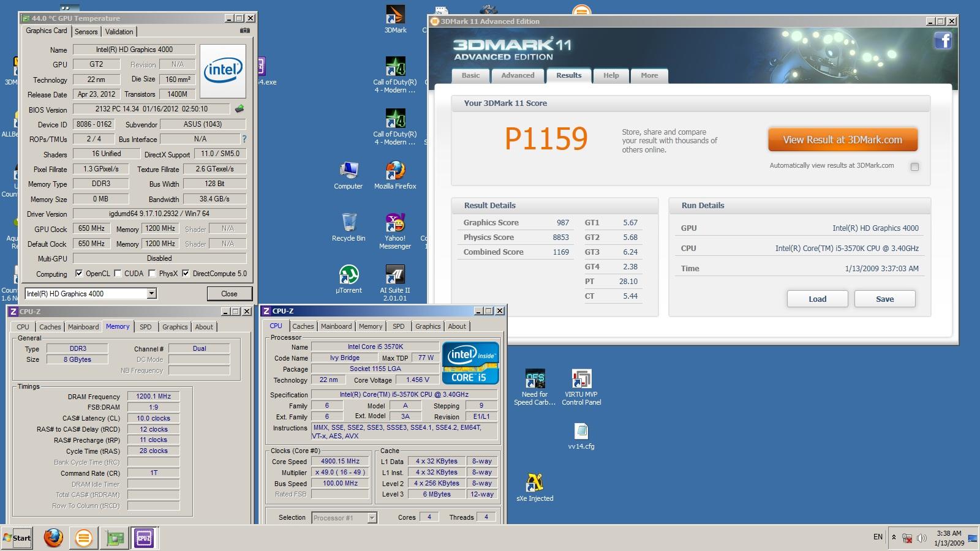Viewport: 980px width, 551px height.
Task: Click the Facebook icon in 3DMark 11
Action: click(943, 41)
